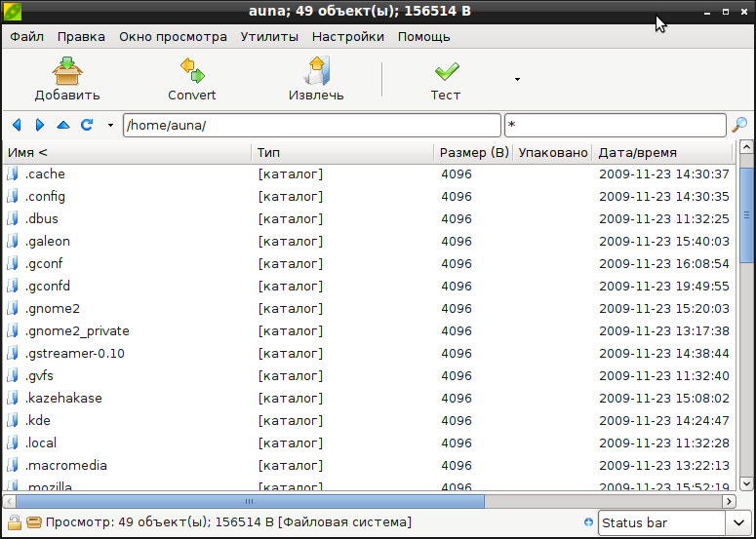Open the Утилиты menu

(x=269, y=37)
